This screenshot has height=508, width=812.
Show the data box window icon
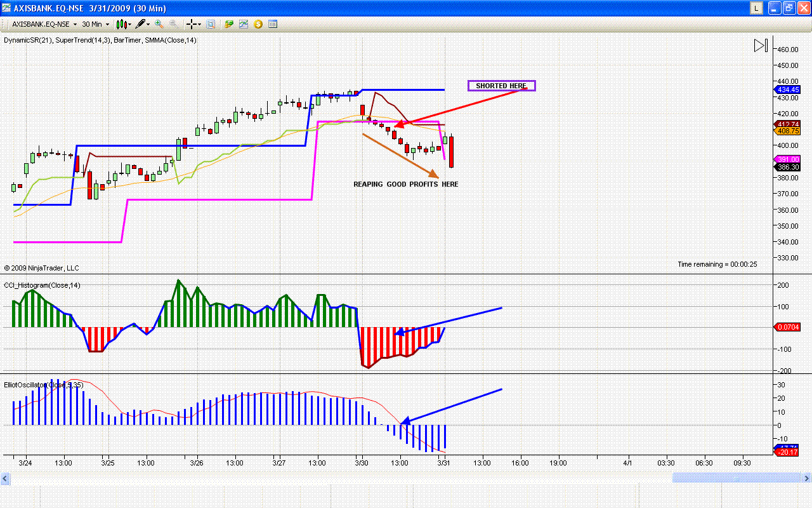pos(211,24)
